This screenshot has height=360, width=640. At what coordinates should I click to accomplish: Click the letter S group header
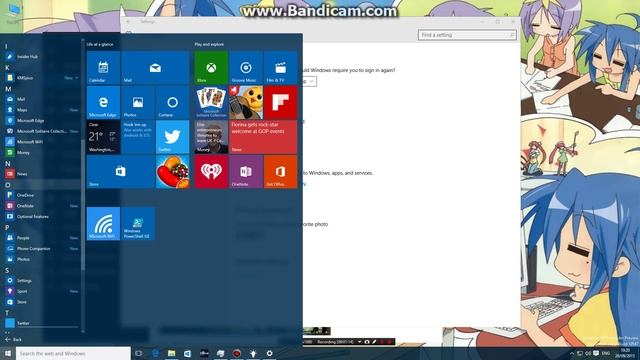coord(7,270)
